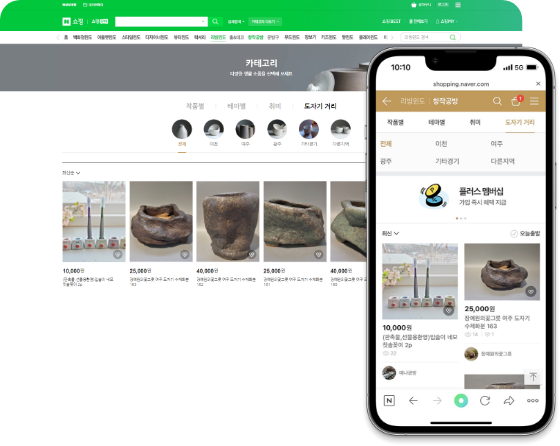
Task: Select the 이천 region filter on phone
Action: tap(441, 144)
